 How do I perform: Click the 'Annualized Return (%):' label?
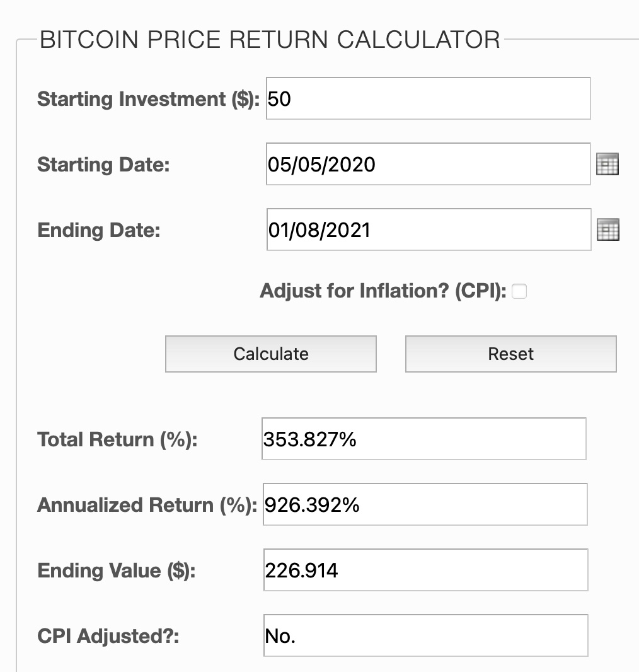(147, 505)
